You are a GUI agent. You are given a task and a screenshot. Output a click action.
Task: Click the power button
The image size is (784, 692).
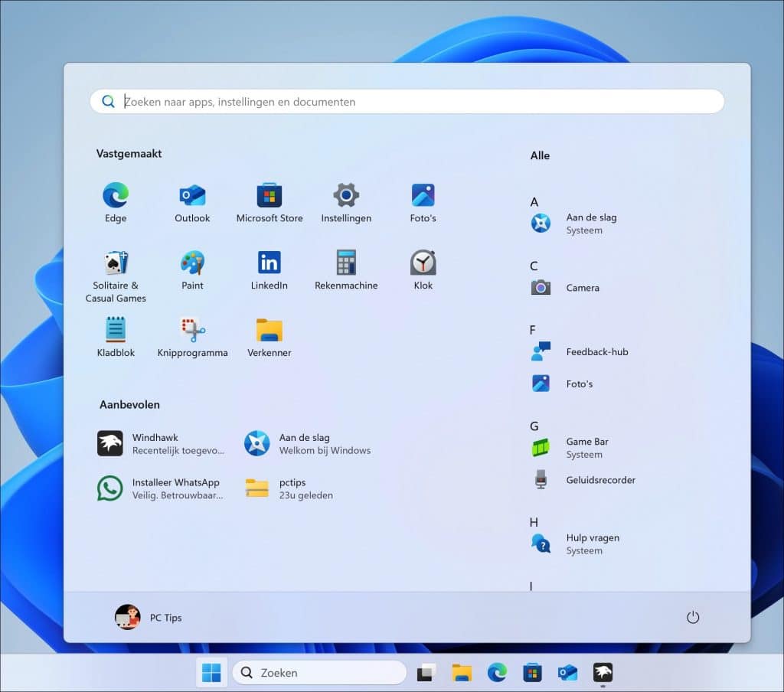(x=693, y=618)
